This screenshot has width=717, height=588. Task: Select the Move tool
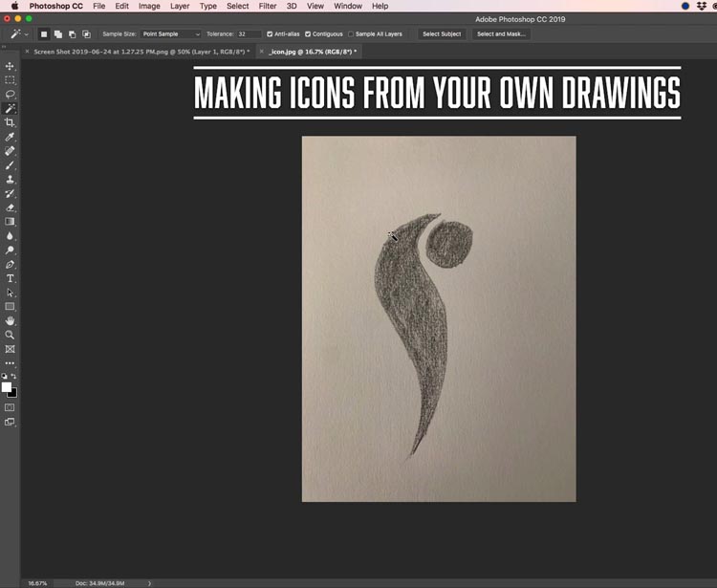coord(10,66)
